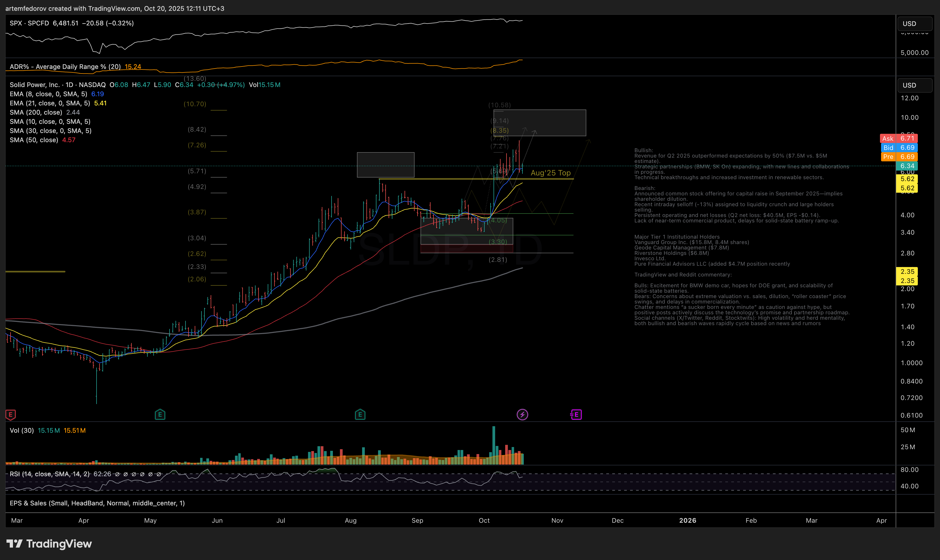This screenshot has height=560, width=940.
Task: Click Major Tier 1 Institutional Holders heading
Action: click(677, 237)
